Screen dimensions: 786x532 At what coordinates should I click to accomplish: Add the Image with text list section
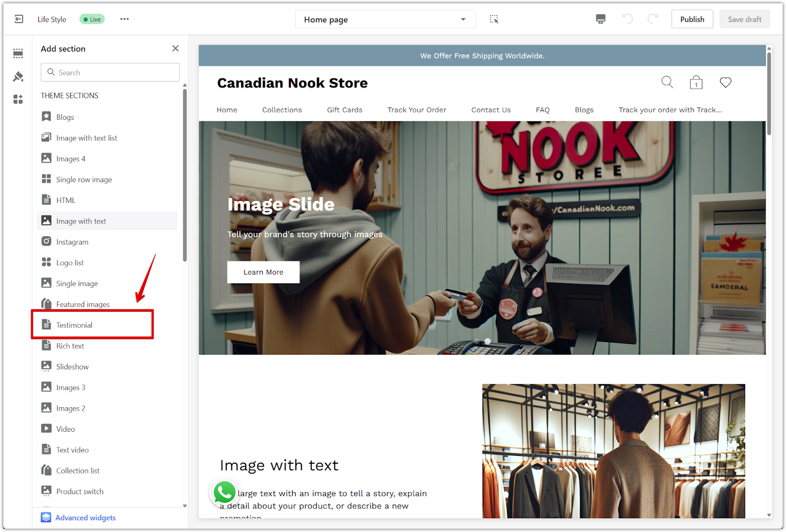(x=107, y=138)
